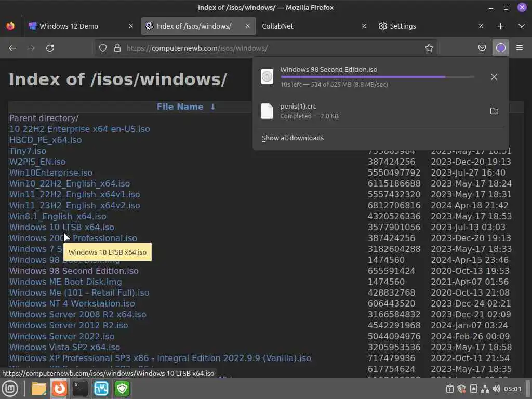Show penis(1).crt in its folder

click(494, 111)
